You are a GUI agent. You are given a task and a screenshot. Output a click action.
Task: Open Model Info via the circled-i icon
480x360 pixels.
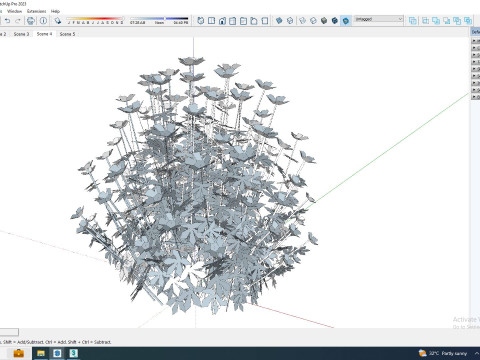pyautogui.click(x=43, y=21)
